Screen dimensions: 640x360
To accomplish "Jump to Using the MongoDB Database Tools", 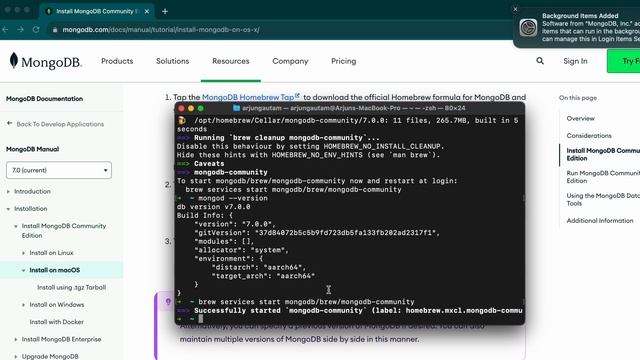I will click(603, 199).
